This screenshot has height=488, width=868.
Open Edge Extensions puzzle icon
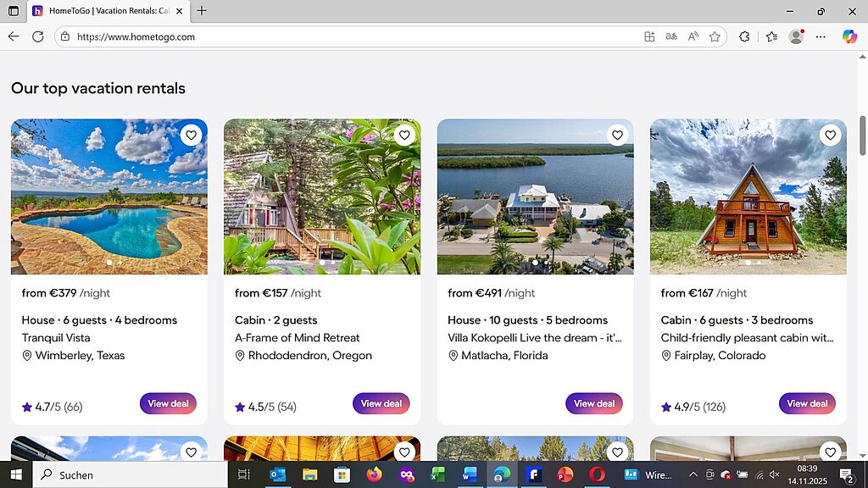click(744, 36)
